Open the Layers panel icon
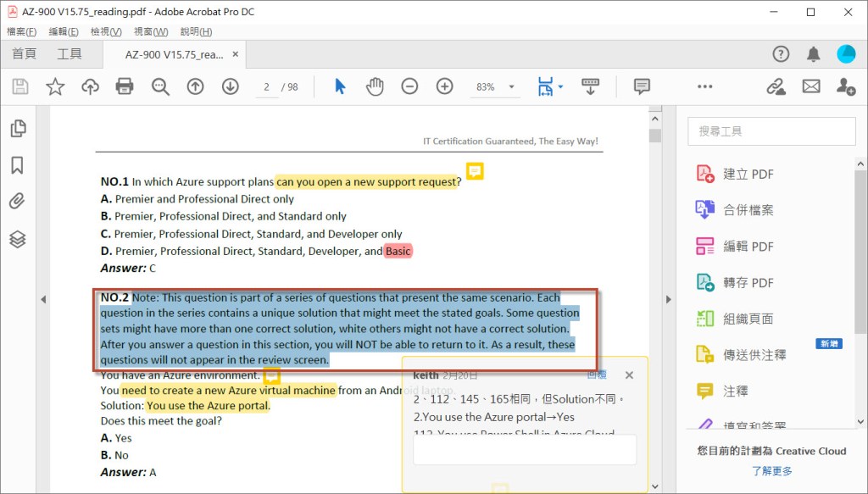 tap(17, 239)
